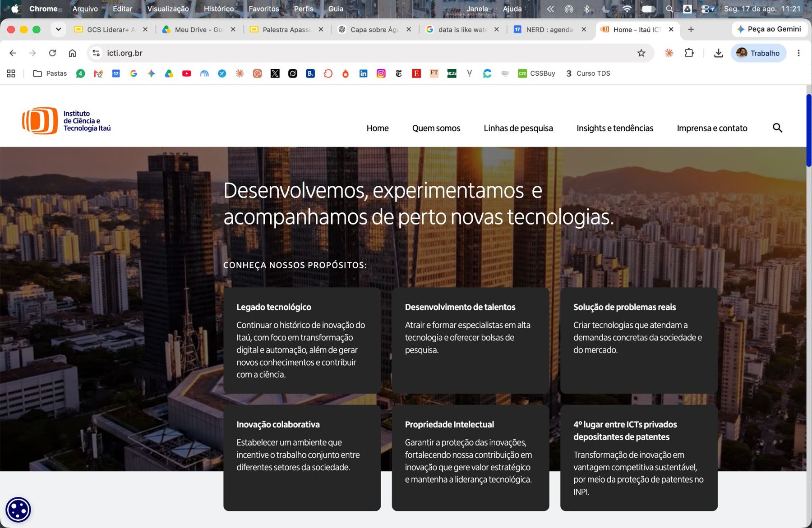The width and height of the screenshot is (812, 528).
Task: Open Insights e tendências in the navigation
Action: click(x=615, y=128)
